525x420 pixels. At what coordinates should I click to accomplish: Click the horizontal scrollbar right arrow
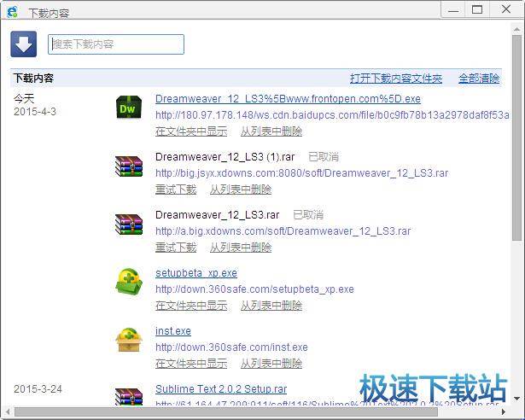[x=504, y=411]
